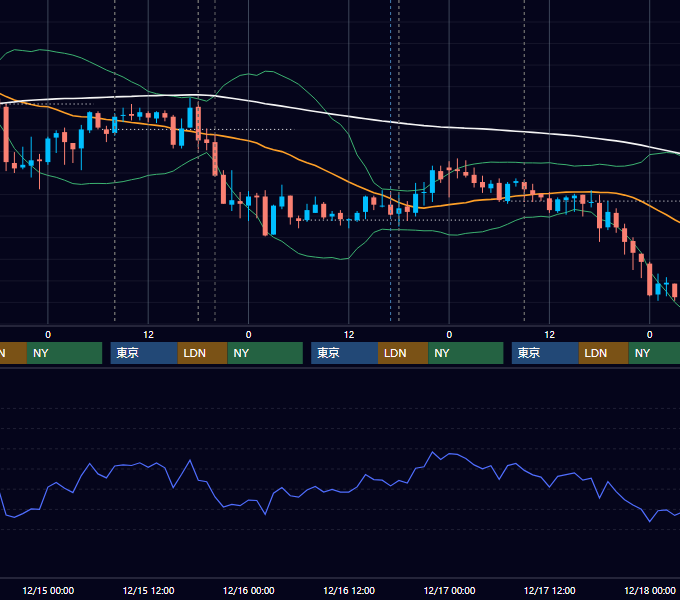Select the NY session block spanning 12/17 00:00
Image resolution: width=680 pixels, height=600 pixels.
(x=466, y=353)
